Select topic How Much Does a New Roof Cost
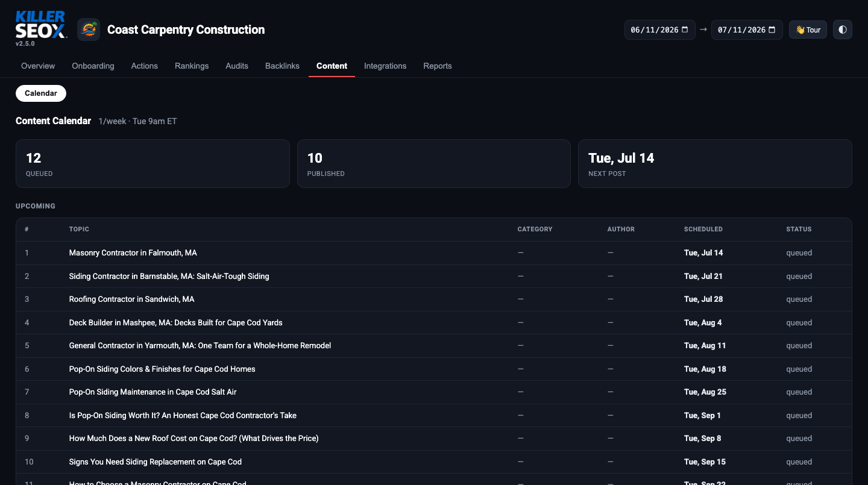The height and width of the screenshot is (485, 868). [x=194, y=439]
